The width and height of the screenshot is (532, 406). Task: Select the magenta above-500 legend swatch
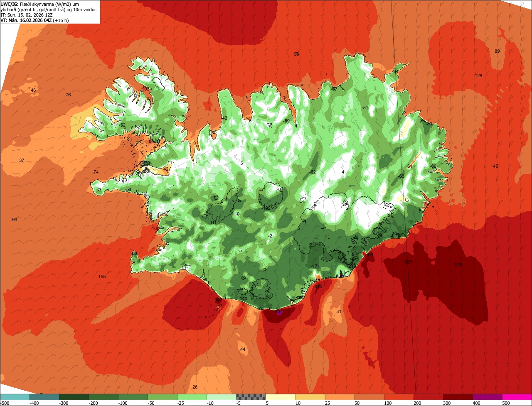pyautogui.click(x=517, y=397)
